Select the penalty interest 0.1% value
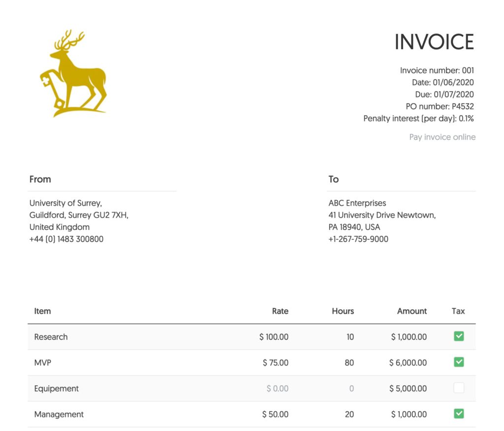Viewport: 504px width, 431px height. point(418,118)
